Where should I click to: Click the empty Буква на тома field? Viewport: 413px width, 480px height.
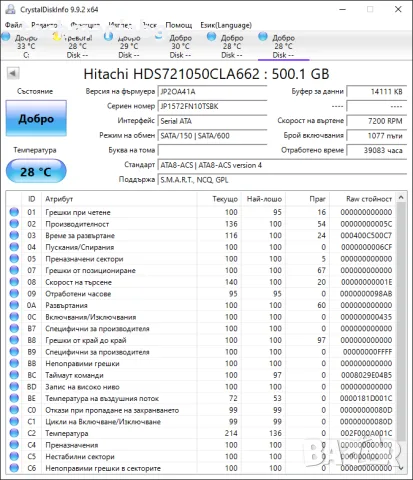click(x=212, y=150)
